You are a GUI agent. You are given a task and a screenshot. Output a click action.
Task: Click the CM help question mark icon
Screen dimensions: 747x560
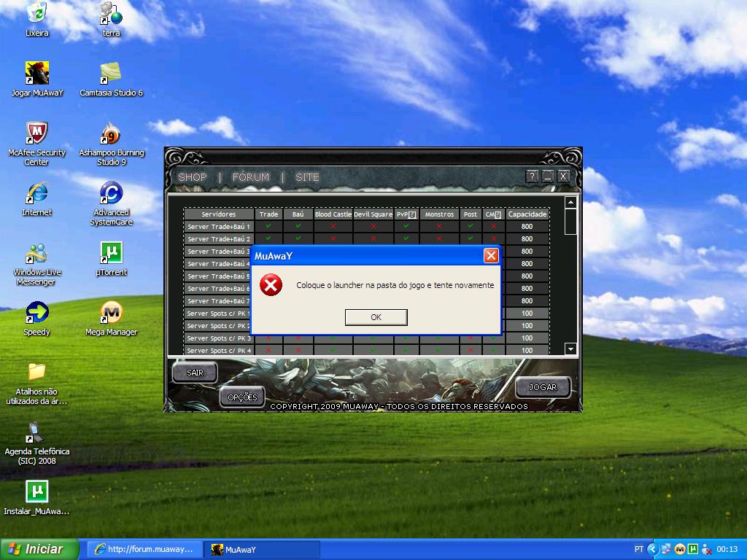(x=498, y=215)
